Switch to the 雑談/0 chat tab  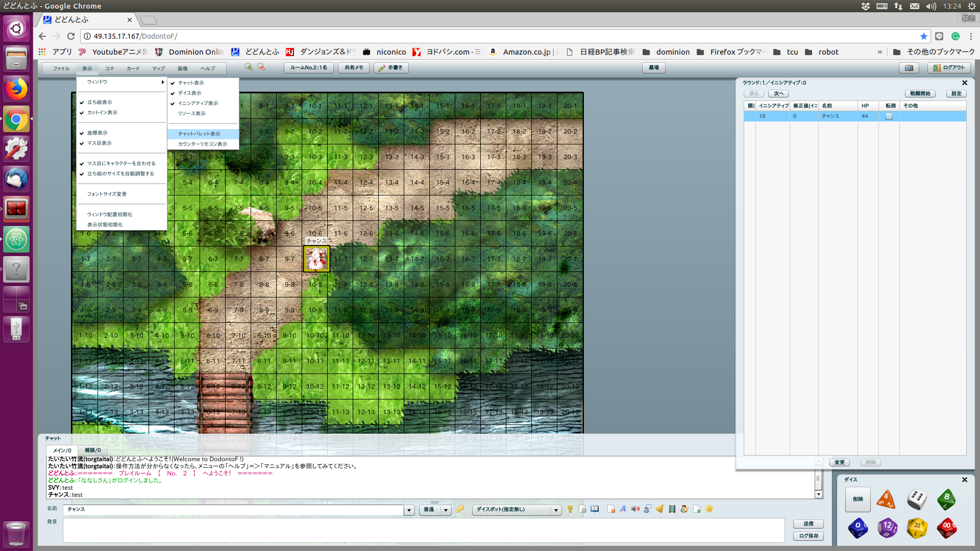pyautogui.click(x=92, y=450)
